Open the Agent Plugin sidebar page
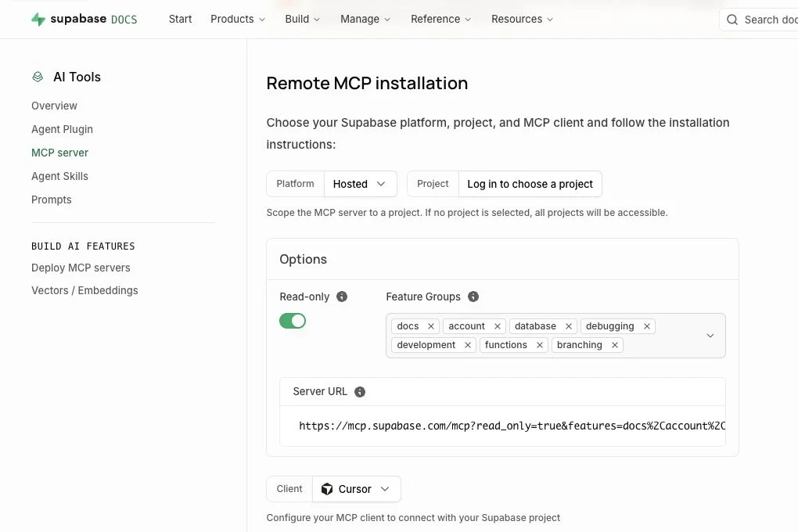Screen dimensions: 798x532 coord(62,129)
